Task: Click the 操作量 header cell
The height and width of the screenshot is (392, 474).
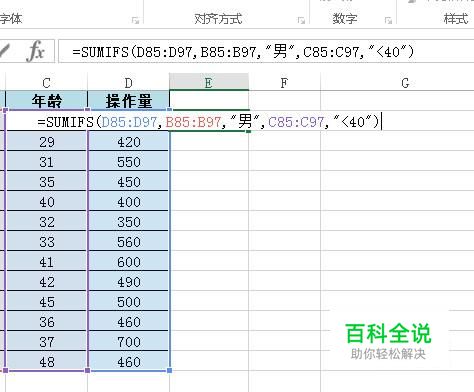Action: (129, 101)
